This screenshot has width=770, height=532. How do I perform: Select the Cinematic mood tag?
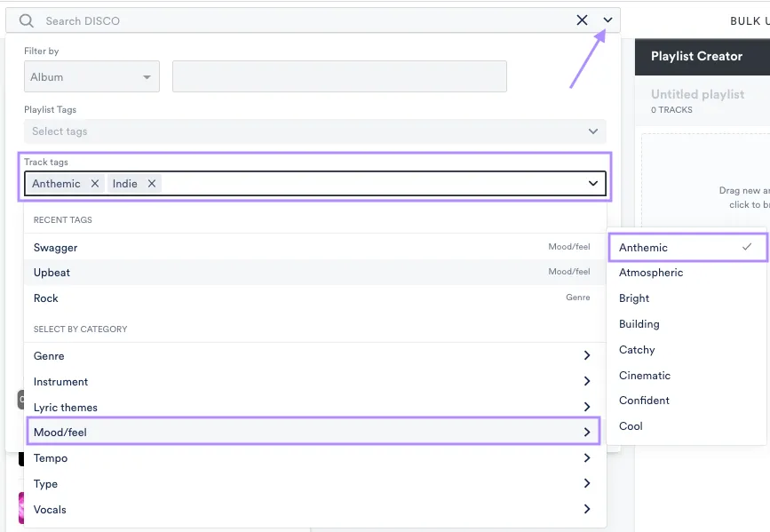coord(645,376)
